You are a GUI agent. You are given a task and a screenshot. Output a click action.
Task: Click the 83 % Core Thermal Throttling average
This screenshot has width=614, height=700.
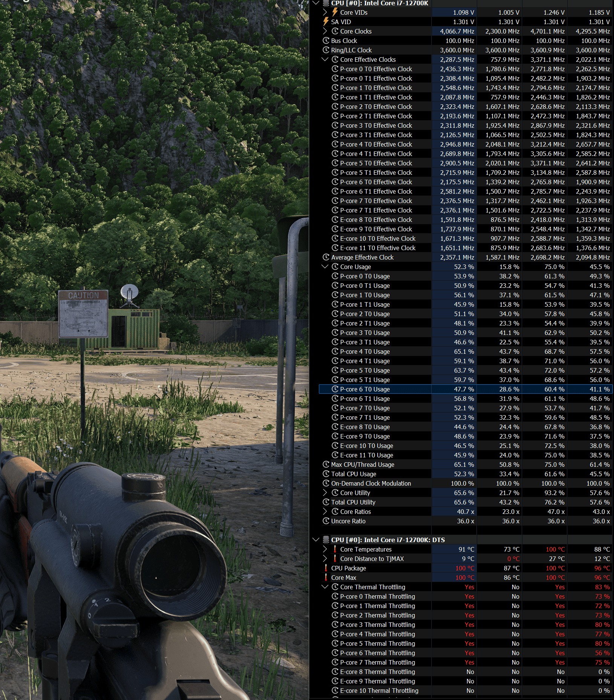pos(602,587)
